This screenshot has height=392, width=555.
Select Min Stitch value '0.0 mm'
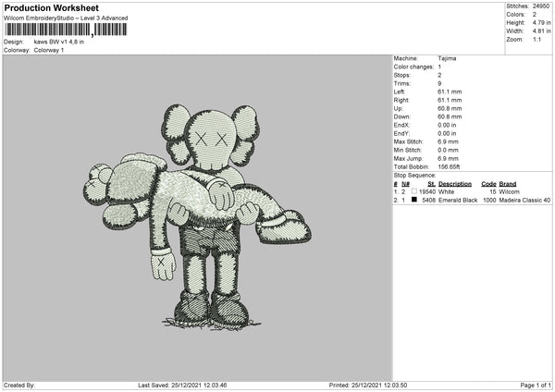448,150
